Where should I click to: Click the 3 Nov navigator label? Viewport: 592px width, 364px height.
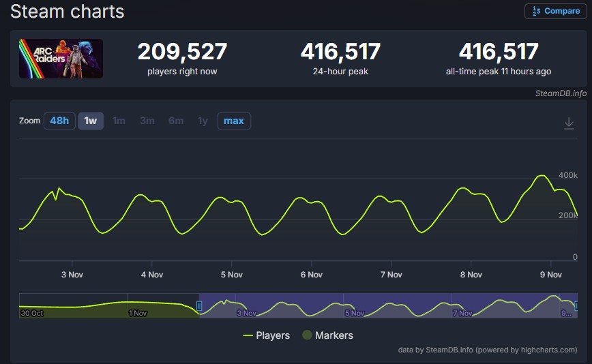[246, 313]
